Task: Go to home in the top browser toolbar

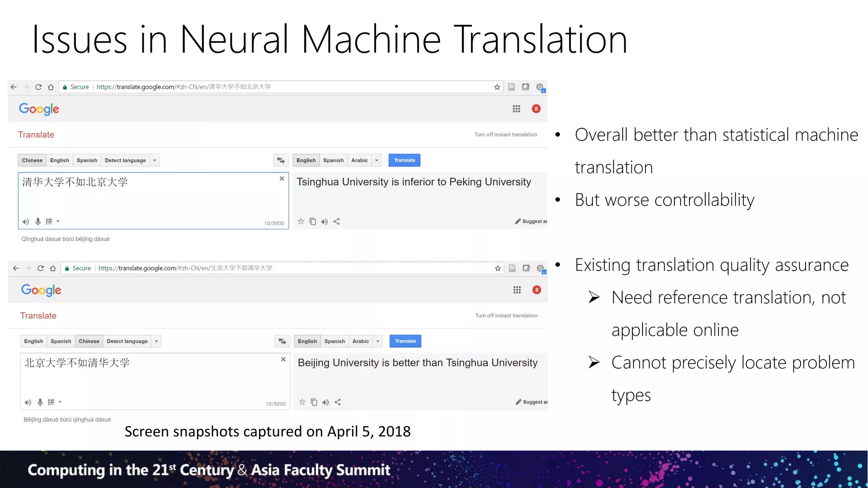Action: [51, 87]
